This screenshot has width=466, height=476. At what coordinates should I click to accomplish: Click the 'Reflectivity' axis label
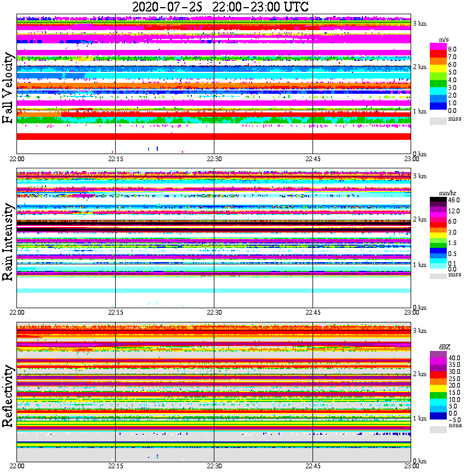coord(8,396)
